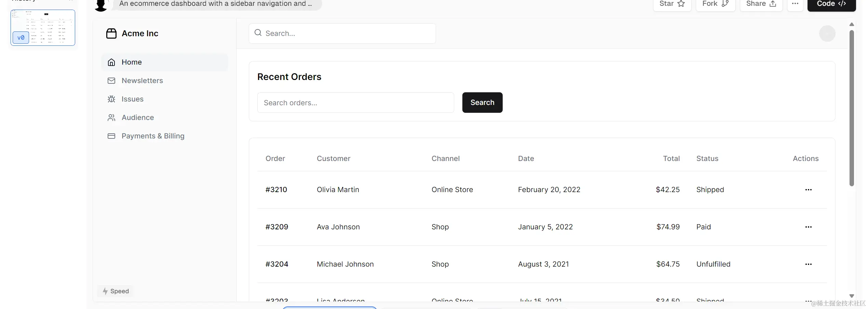Go to Audience in sidebar
Image resolution: width=868 pixels, height=309 pixels.
(164, 118)
